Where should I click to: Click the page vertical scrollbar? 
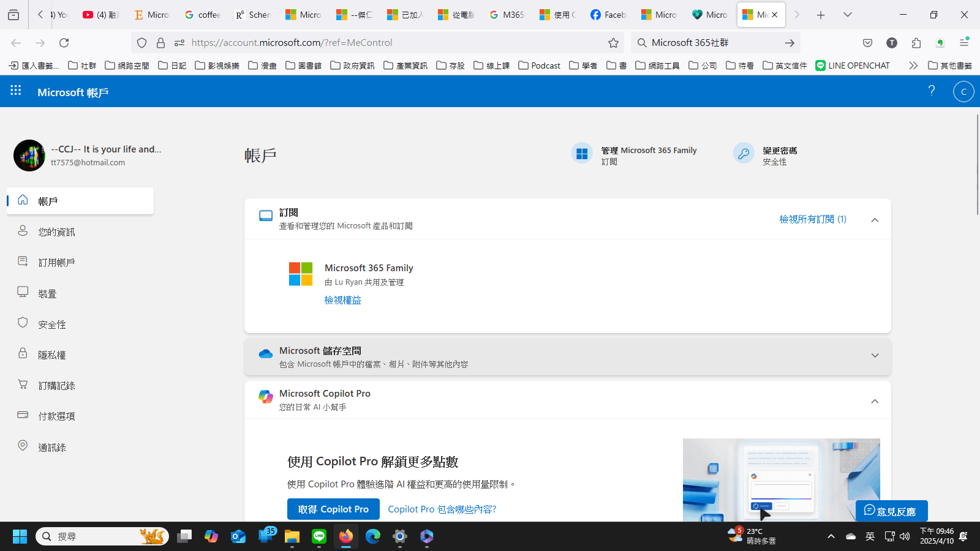[977, 164]
